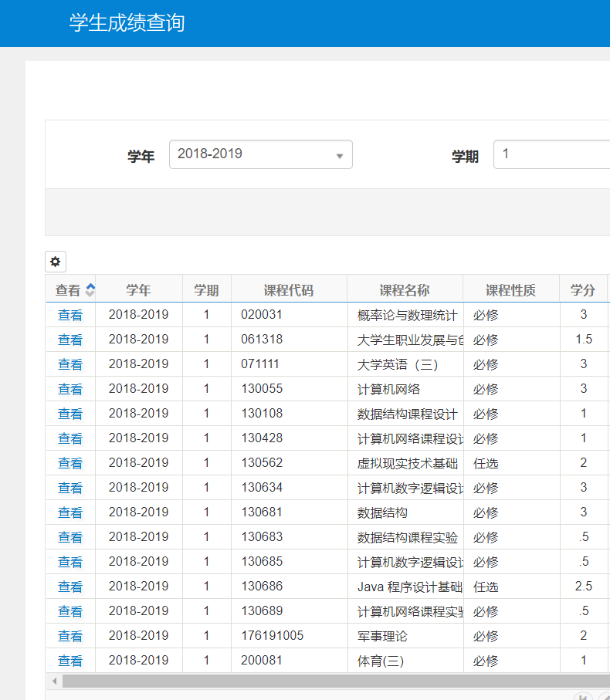Click 查看 link for course 130689
Screen dimensions: 610x700
(70, 611)
